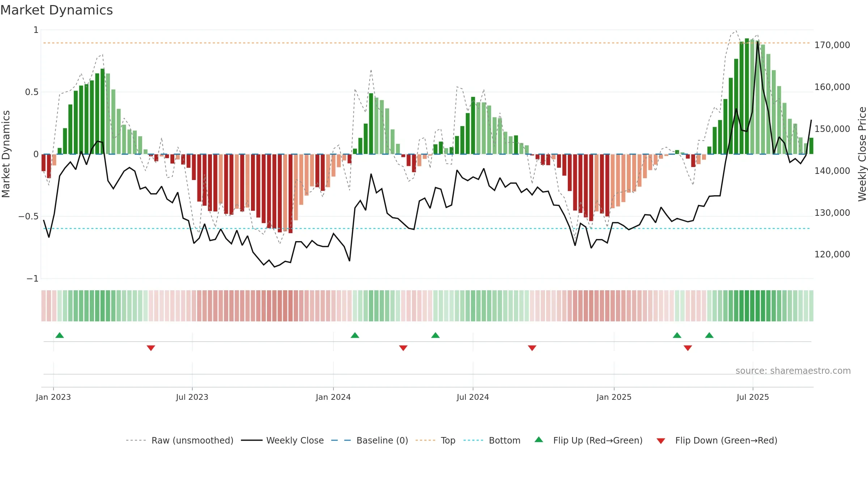Click the Market Dynamics vertical axis title
The image size is (868, 488).
tap(6, 154)
